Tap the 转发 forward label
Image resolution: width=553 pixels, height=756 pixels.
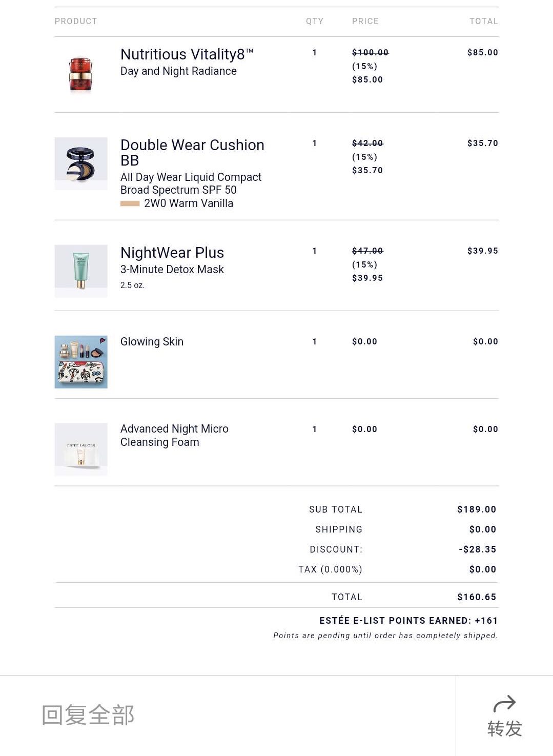click(x=505, y=728)
